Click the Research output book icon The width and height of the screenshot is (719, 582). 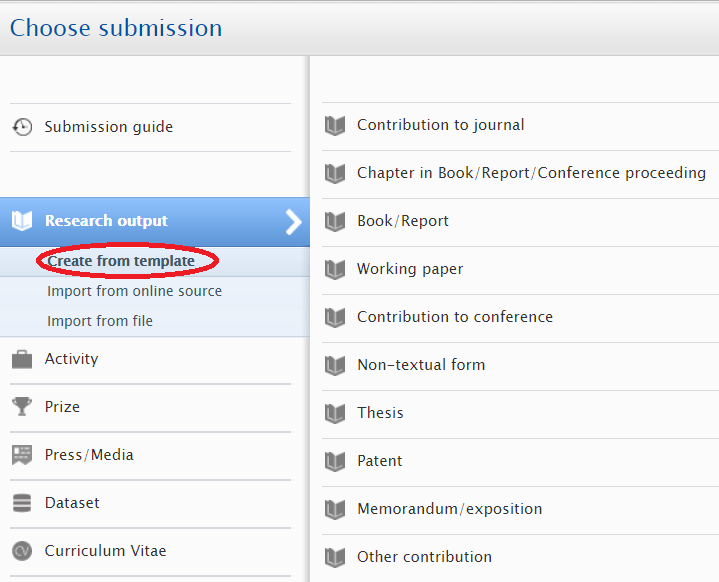click(x=22, y=221)
